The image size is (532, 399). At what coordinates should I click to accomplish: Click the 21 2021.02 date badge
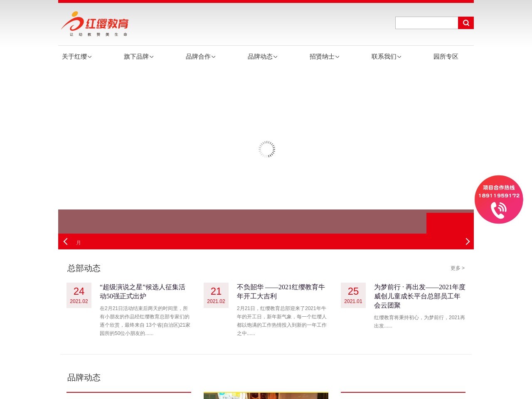coord(216,295)
